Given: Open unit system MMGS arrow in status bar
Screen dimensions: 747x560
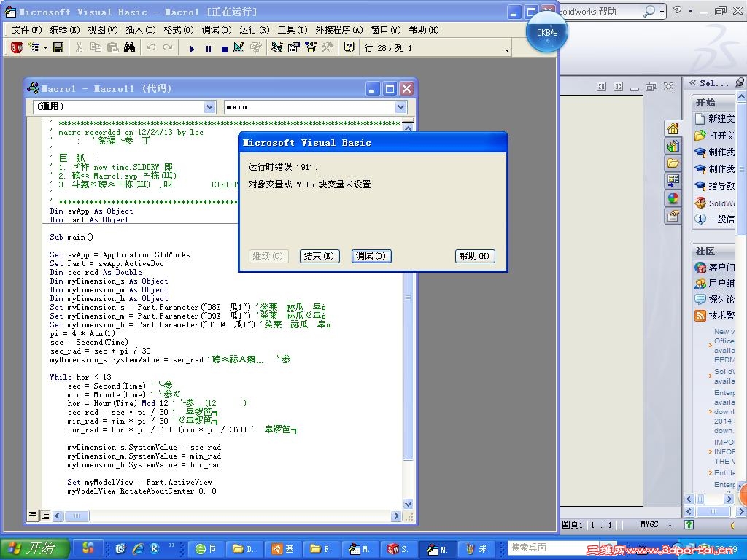Looking at the screenshot, I should pyautogui.click(x=670, y=525).
